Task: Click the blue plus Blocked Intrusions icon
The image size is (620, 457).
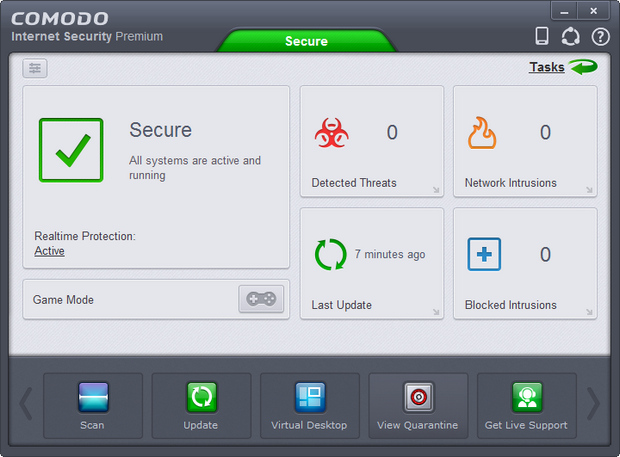Action: tap(484, 254)
